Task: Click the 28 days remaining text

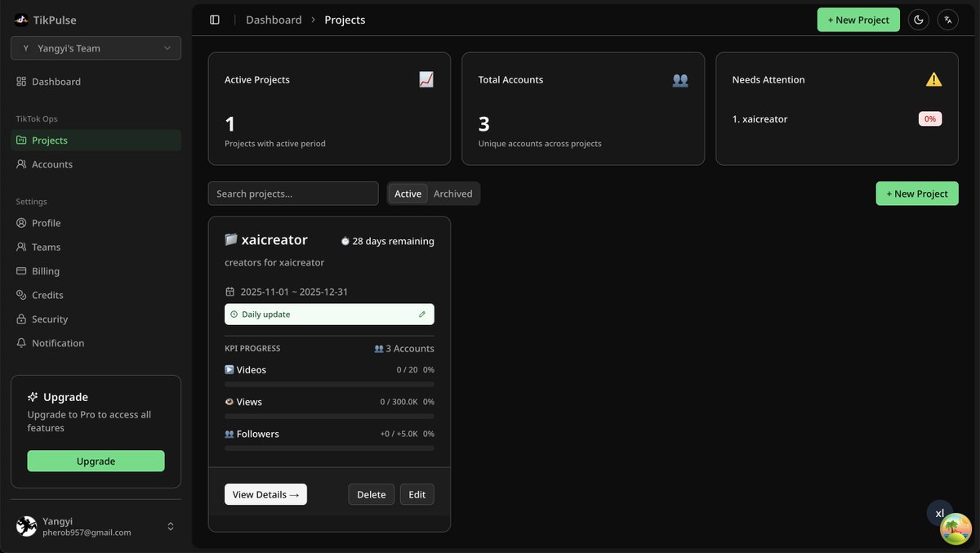Action: [394, 241]
